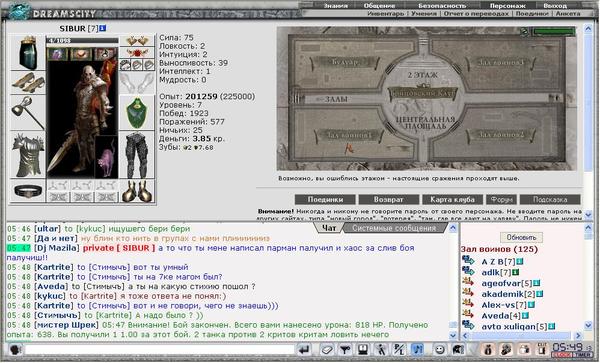This screenshot has width=600, height=363.
Task: Click the monitor/disk icon in chat toolbar
Action: [363, 349]
